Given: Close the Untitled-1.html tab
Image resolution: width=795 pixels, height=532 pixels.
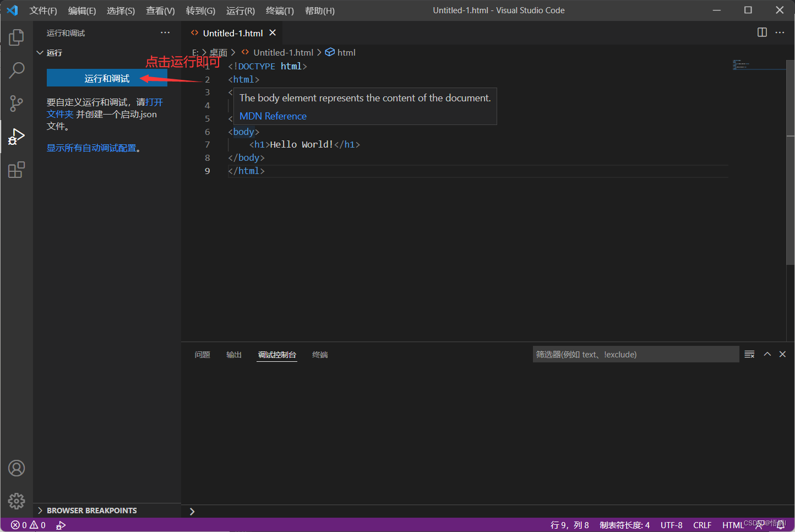Looking at the screenshot, I should coord(273,33).
